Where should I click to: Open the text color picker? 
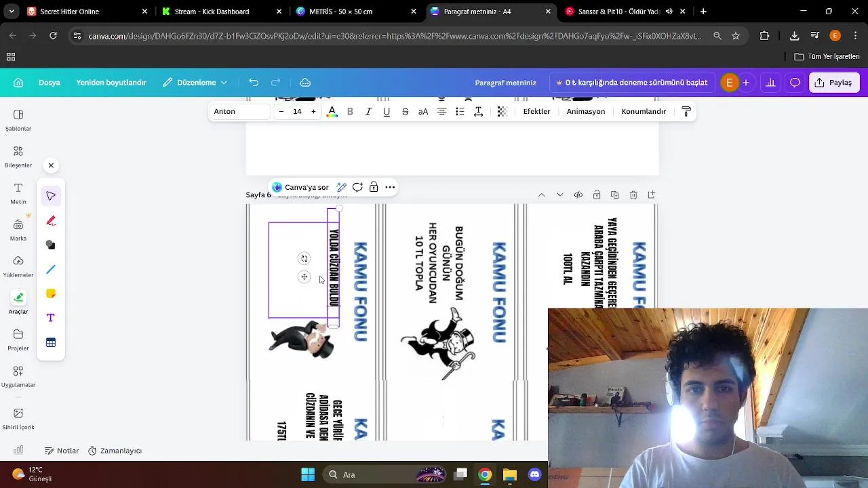pos(332,111)
